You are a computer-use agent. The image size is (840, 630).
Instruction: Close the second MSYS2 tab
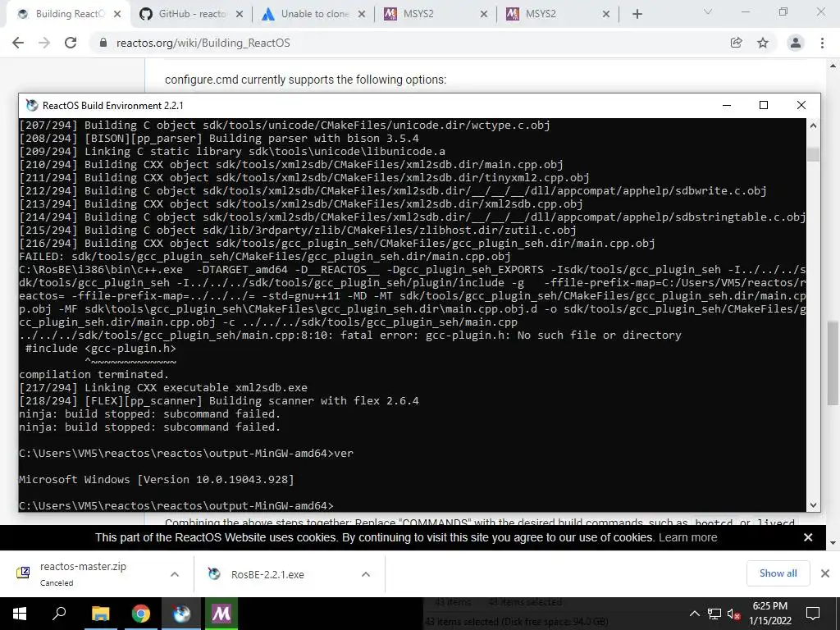coord(606,15)
